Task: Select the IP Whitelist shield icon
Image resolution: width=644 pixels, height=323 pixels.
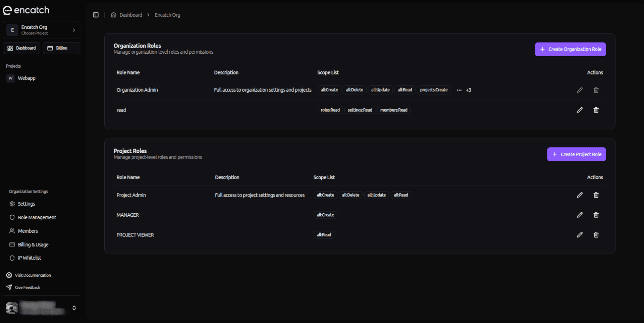Action: coord(12,258)
